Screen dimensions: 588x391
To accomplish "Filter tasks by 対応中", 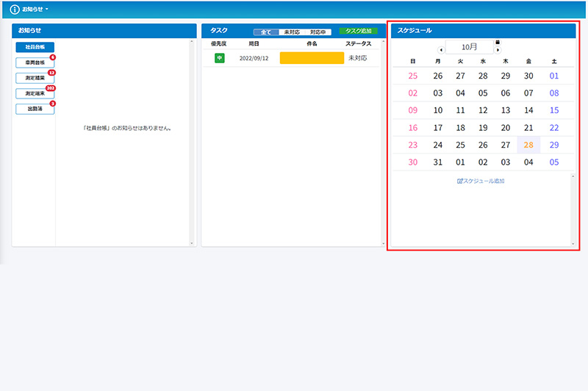I will [319, 32].
